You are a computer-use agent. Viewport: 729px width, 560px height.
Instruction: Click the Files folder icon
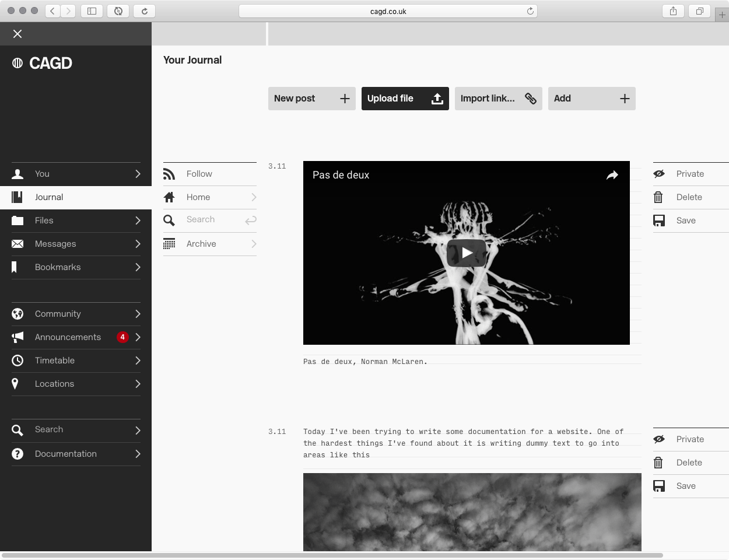coord(17,220)
